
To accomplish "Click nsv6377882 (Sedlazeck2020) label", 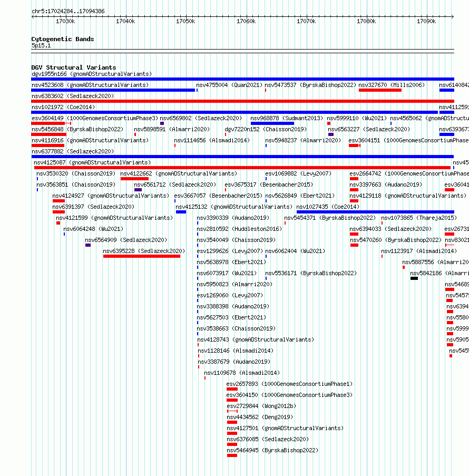I will coord(73,151).
